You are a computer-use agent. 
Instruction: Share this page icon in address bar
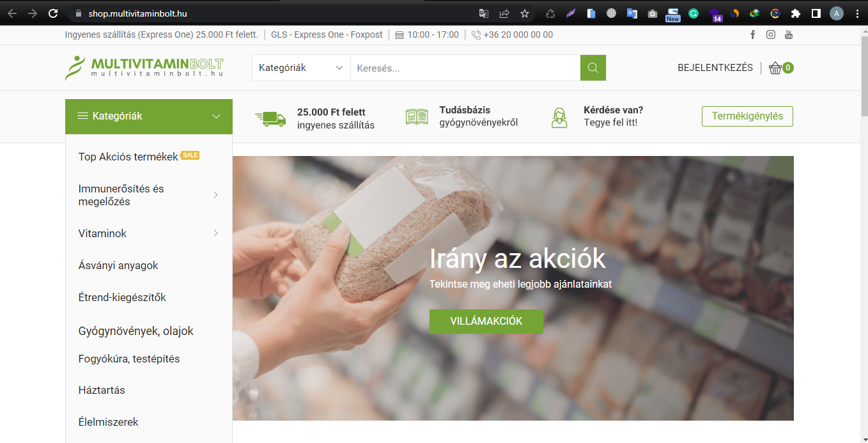504,13
